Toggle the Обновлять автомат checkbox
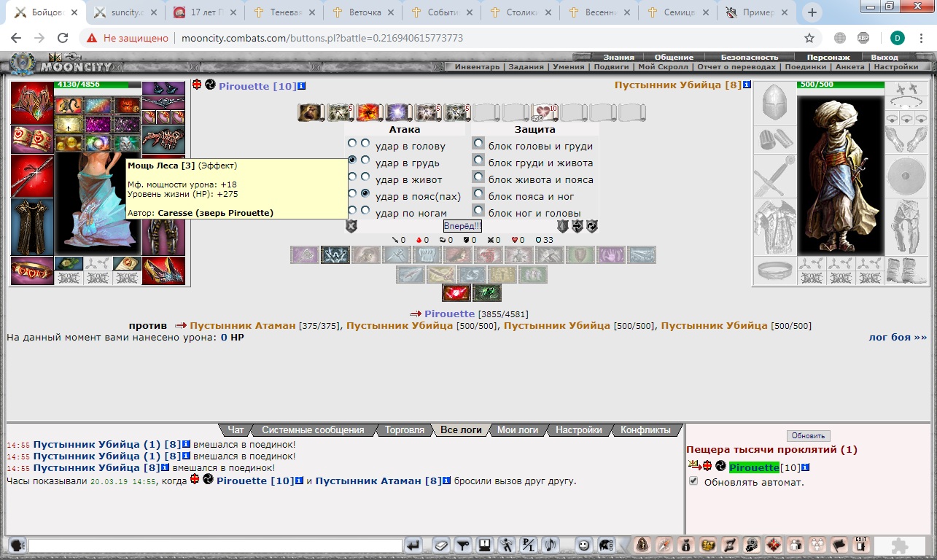Image resolution: width=937 pixels, height=560 pixels. (693, 481)
